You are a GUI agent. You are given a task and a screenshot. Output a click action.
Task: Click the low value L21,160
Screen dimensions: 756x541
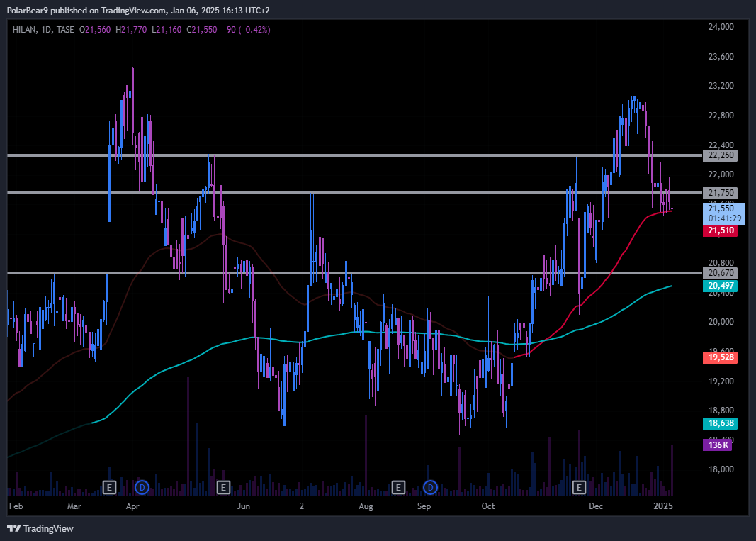click(167, 30)
